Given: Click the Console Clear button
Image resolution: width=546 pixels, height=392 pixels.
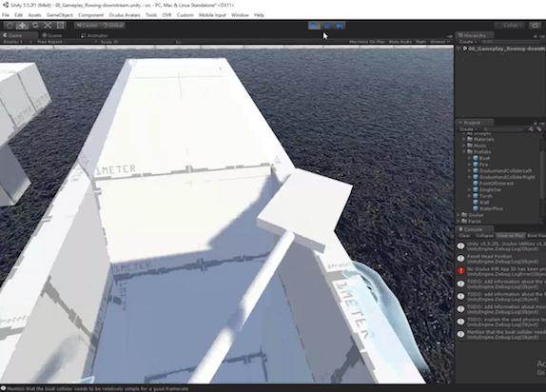Looking at the screenshot, I should [464, 236].
